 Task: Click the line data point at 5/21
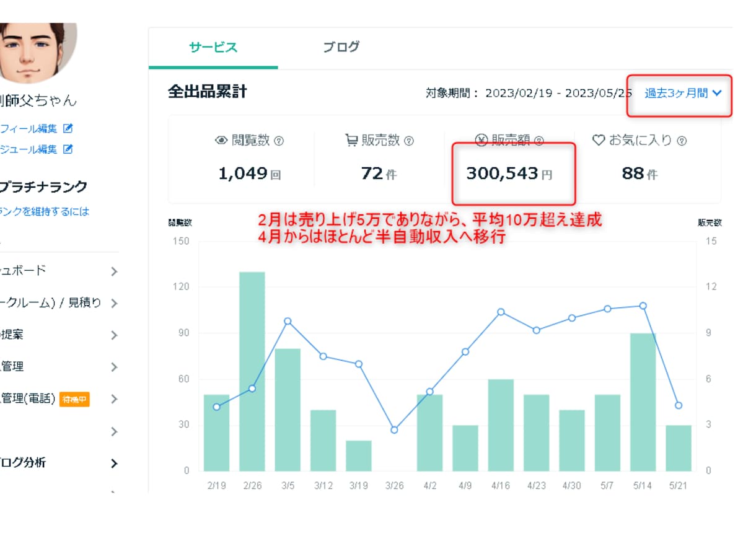pyautogui.click(x=679, y=405)
